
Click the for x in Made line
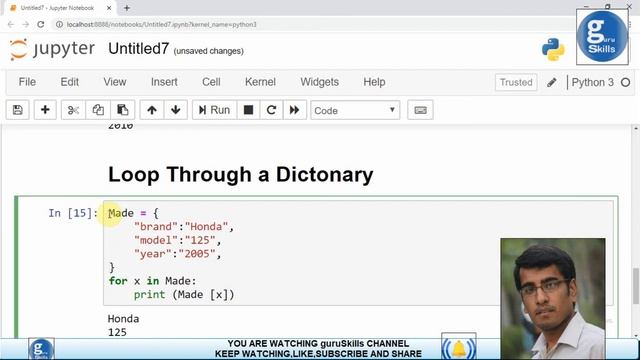(x=152, y=281)
